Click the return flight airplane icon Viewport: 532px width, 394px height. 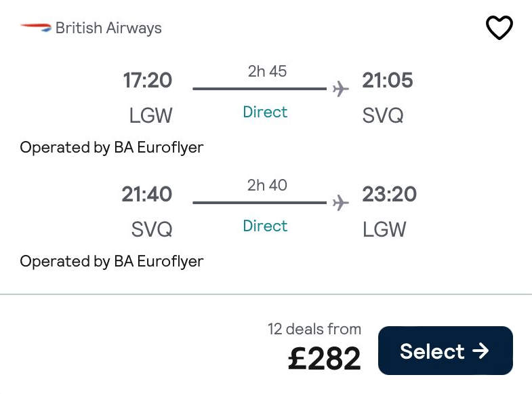(340, 203)
